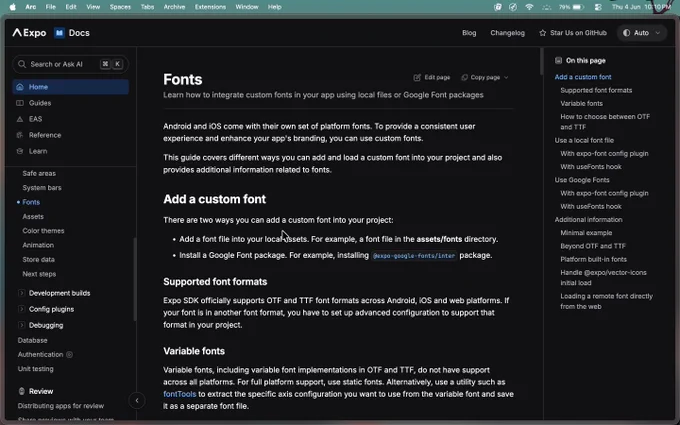Jump to Supported font formats section
Viewport: 680px width, 425px height.
(596, 90)
